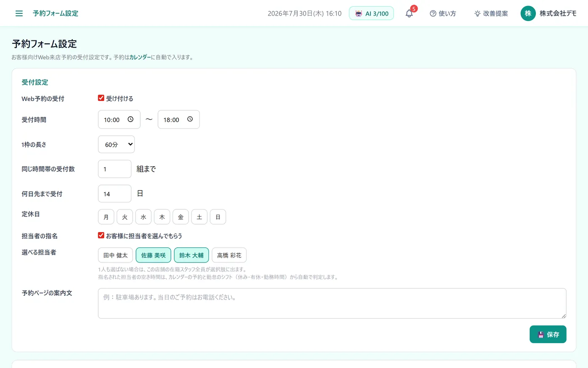
Task: Deselect staff member 鈴木 大輔
Action: point(192,255)
